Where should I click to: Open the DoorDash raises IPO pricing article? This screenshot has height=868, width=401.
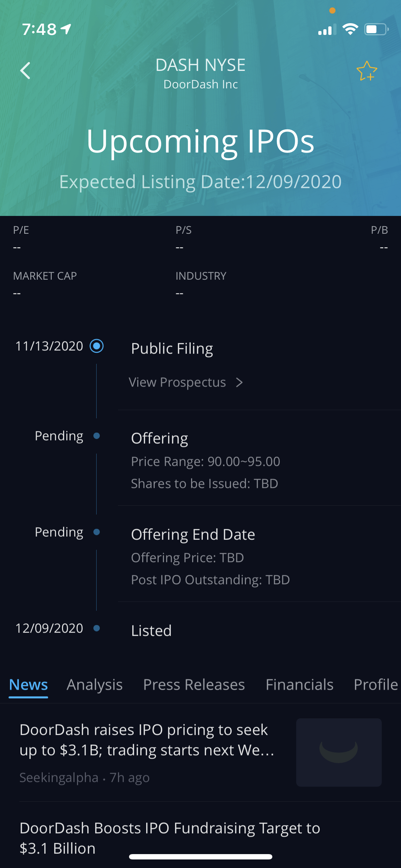tap(147, 740)
